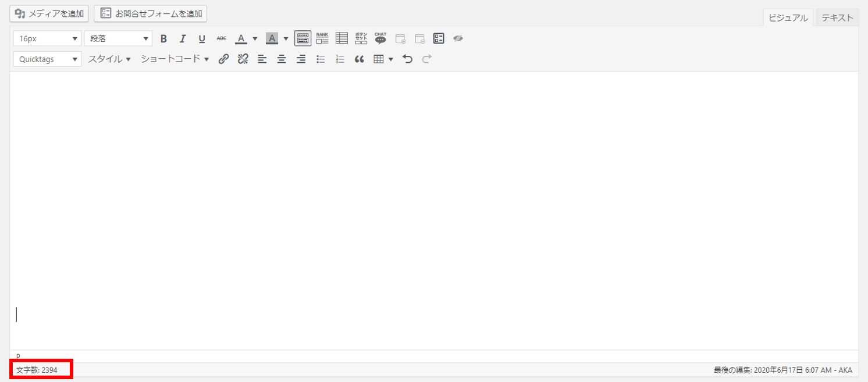Click the 最後の編集 timestamp text
This screenshot has width=868, height=382.
(x=783, y=370)
